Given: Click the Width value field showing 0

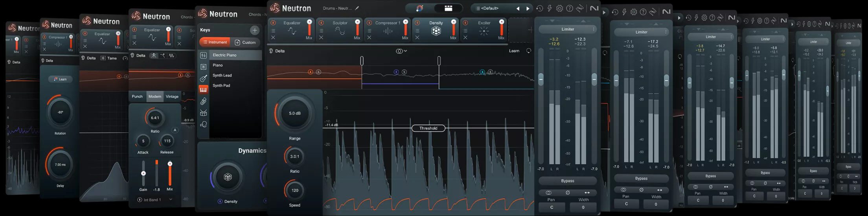Looking at the screenshot, I should click(x=583, y=207).
